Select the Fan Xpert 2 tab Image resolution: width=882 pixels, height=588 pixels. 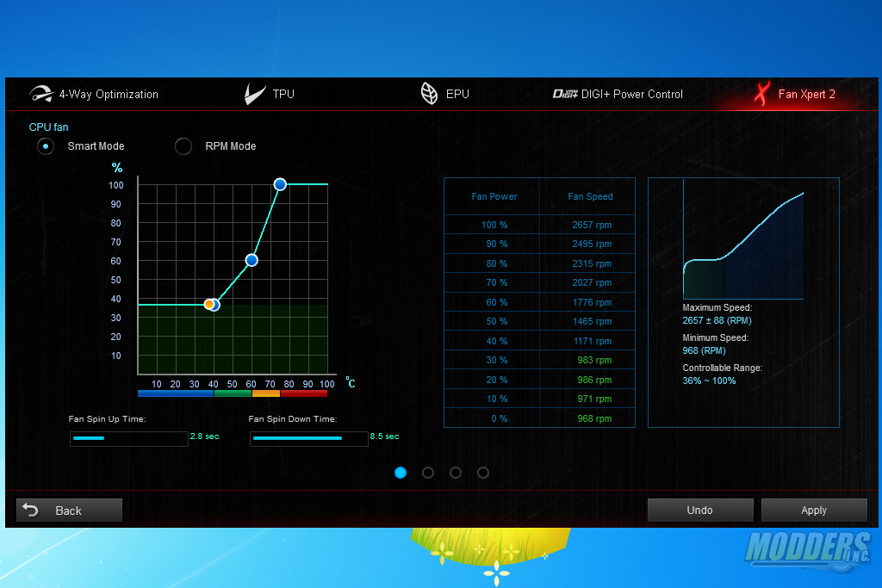(x=794, y=94)
